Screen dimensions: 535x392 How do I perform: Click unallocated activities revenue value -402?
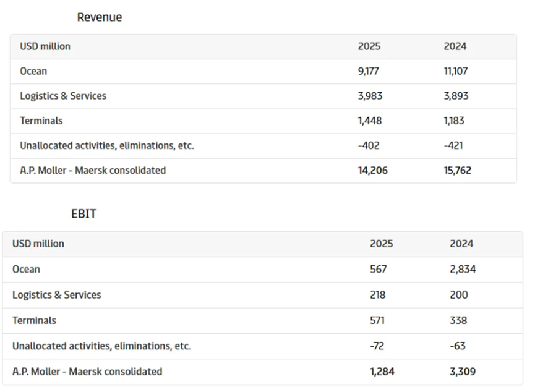pos(369,145)
